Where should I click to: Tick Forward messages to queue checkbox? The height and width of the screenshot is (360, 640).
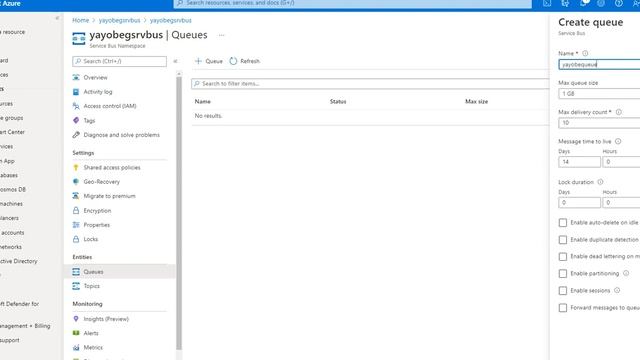click(x=563, y=308)
